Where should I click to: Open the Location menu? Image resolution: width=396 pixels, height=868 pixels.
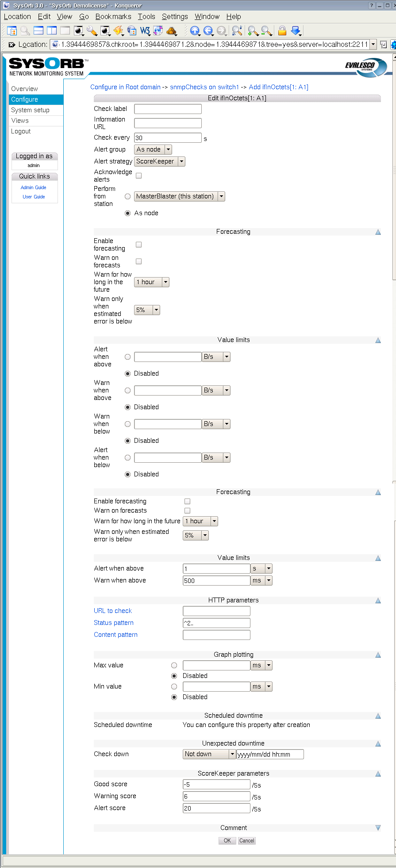click(17, 17)
